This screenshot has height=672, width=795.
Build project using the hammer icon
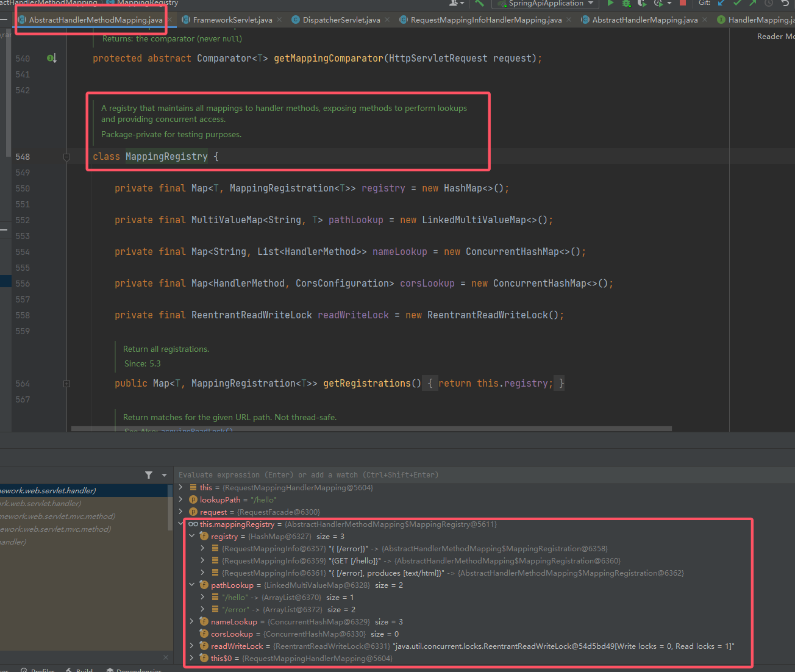[x=480, y=3]
